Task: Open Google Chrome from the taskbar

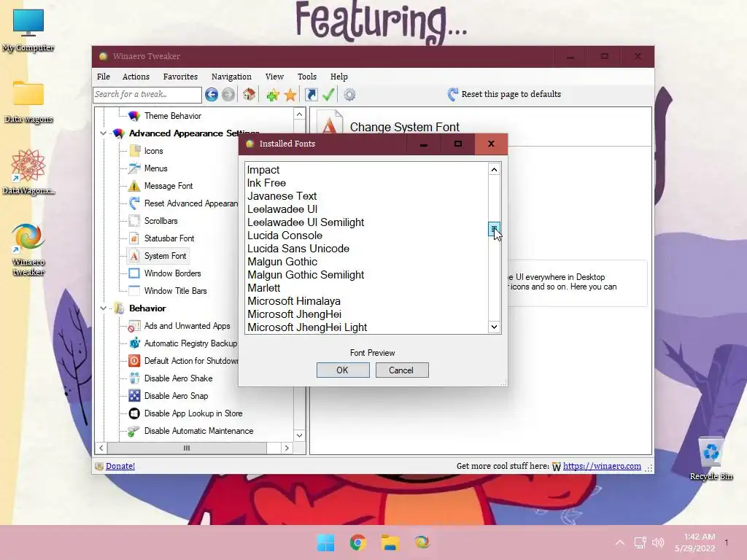Action: pos(357,542)
